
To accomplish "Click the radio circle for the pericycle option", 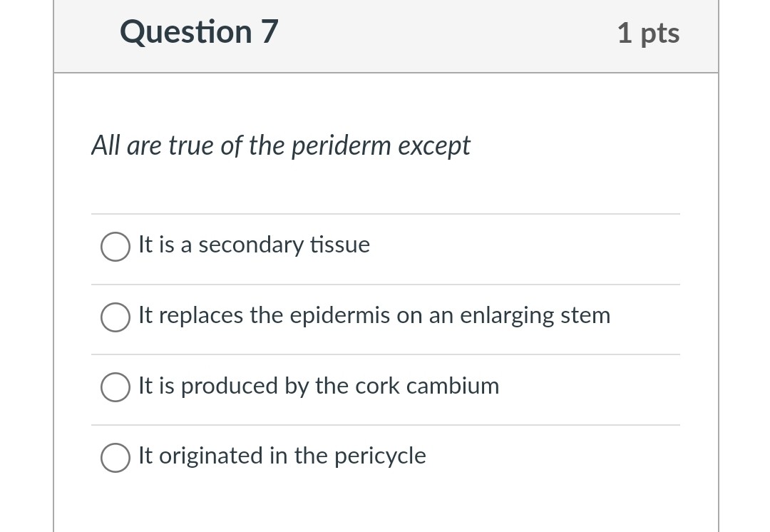I will click(115, 458).
